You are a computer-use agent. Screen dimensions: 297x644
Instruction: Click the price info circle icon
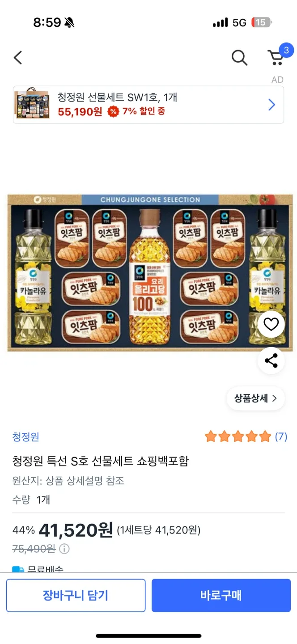click(64, 549)
